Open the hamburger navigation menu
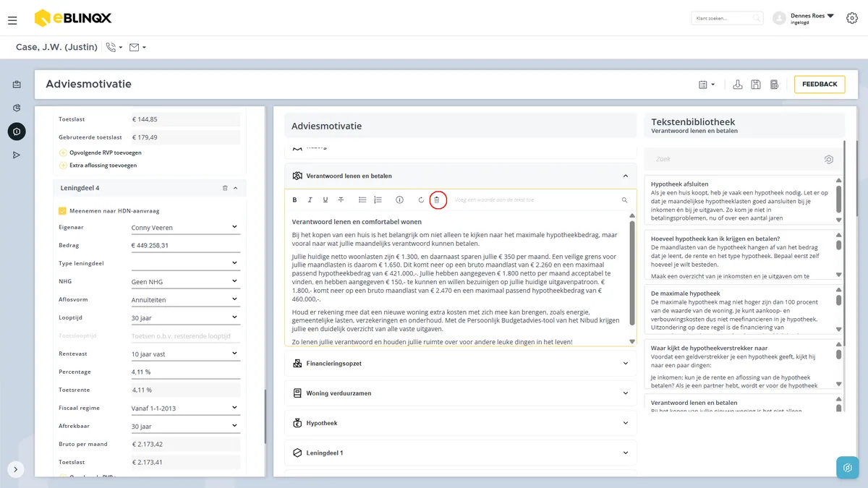 click(x=12, y=20)
